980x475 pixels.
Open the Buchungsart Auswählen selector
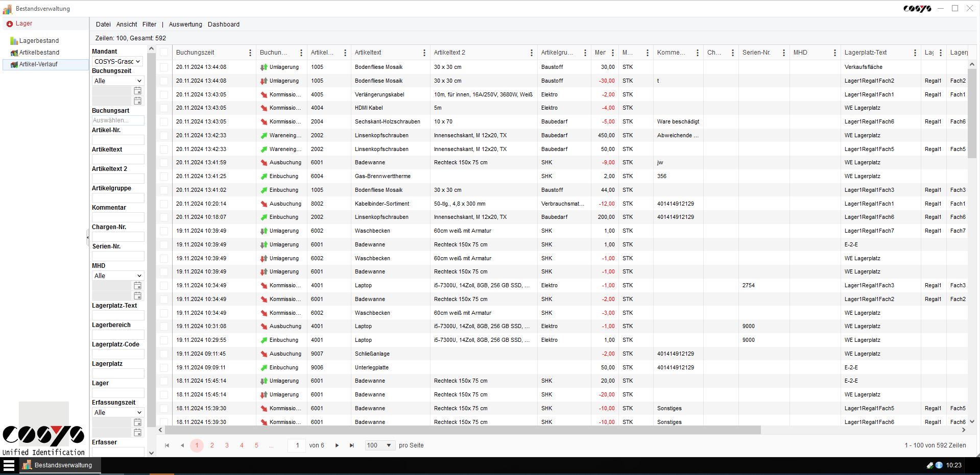point(118,120)
